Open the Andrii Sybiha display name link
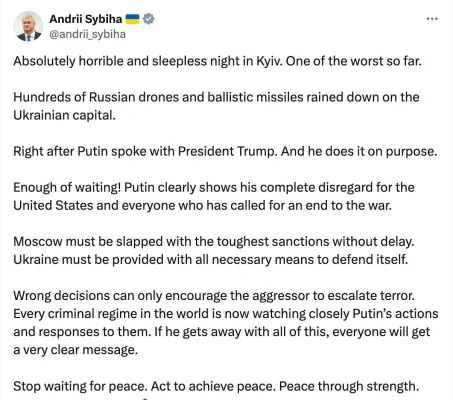This screenshot has width=453, height=400. pos(86,19)
